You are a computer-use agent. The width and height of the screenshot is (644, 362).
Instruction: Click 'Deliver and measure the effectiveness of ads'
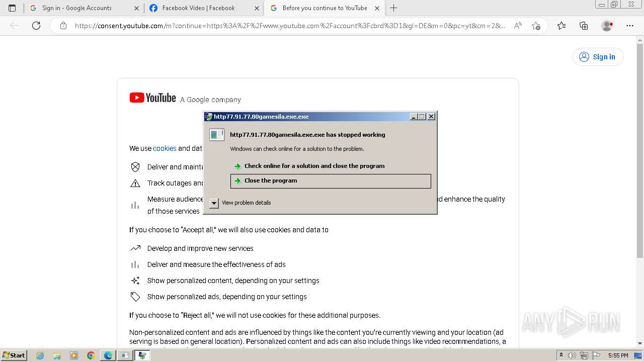pyautogui.click(x=216, y=264)
